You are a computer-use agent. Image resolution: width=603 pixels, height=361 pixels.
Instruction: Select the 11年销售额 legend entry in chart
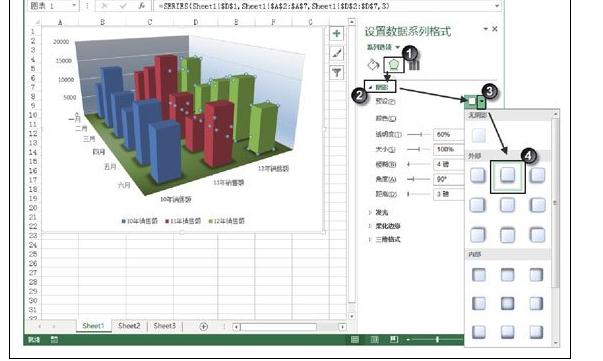point(183,221)
